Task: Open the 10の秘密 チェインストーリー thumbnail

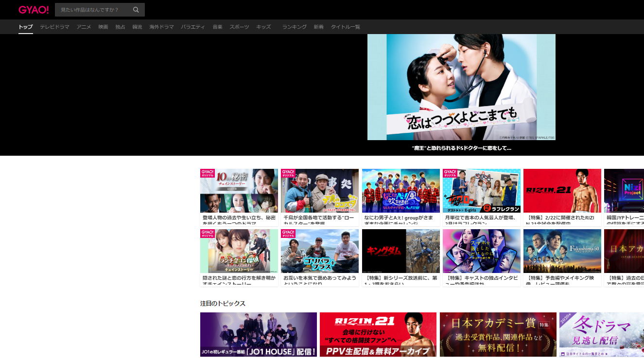Action: click(x=239, y=191)
